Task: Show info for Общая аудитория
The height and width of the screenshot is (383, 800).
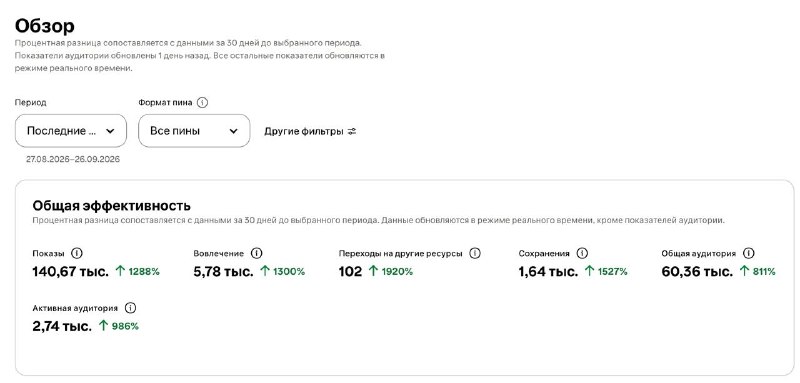Action: (x=748, y=253)
